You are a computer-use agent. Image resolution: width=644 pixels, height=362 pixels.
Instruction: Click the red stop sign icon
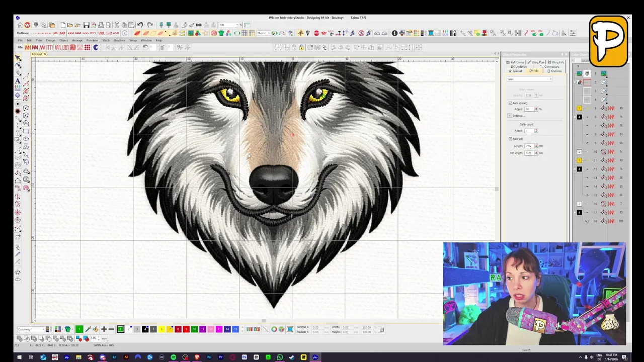coord(316,33)
